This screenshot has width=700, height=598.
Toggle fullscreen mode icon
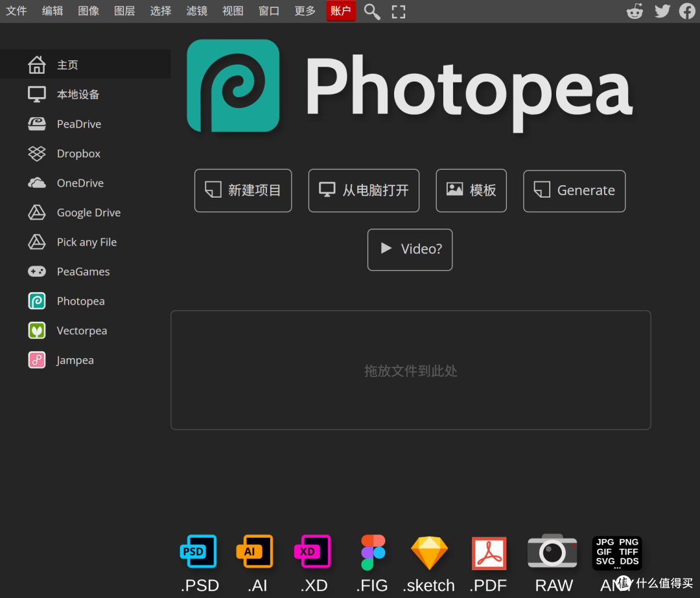[x=398, y=12]
